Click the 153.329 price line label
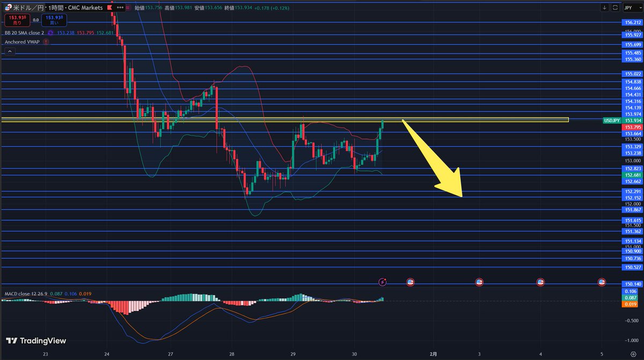The image size is (644, 360). pyautogui.click(x=632, y=146)
